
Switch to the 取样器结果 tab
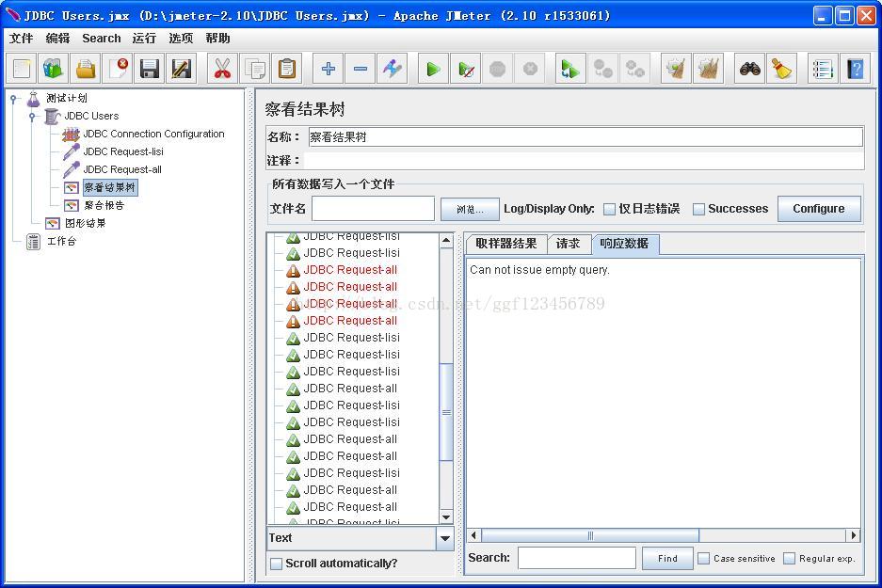pos(505,244)
